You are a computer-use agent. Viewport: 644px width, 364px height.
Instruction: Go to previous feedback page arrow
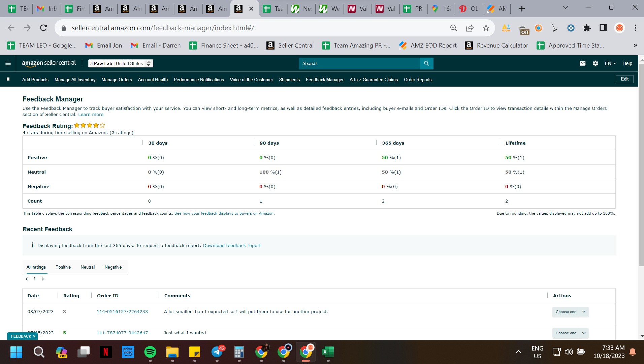tap(27, 279)
